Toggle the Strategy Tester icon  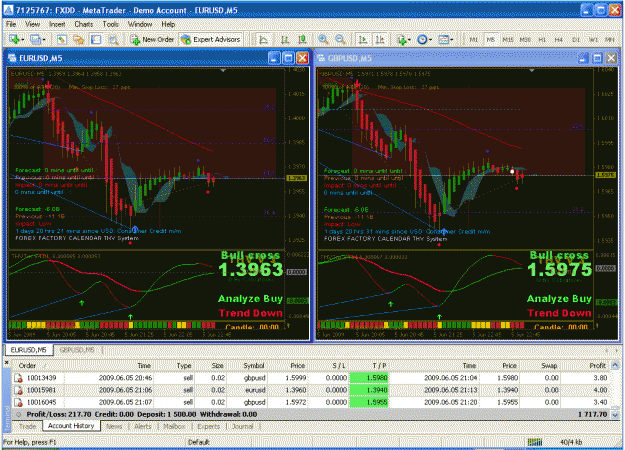coord(114,39)
